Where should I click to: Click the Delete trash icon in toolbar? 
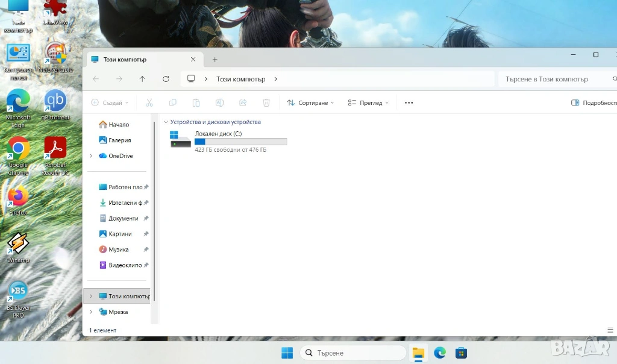pos(266,103)
